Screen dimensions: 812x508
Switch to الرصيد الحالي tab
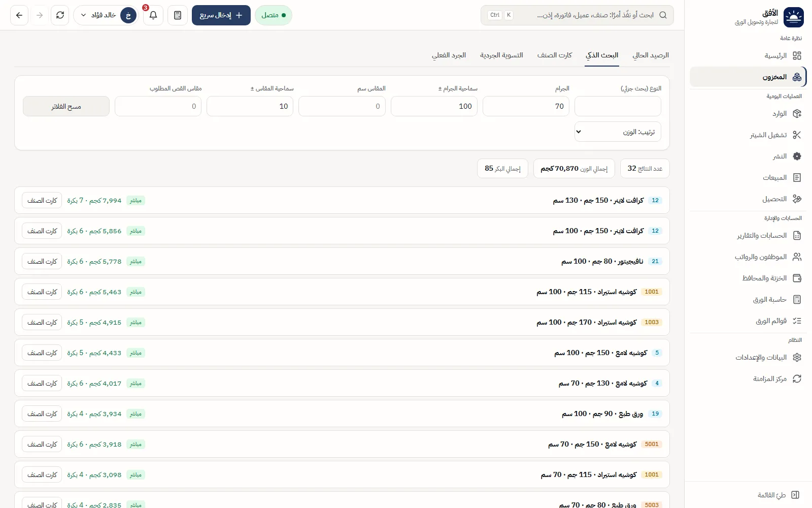point(651,55)
